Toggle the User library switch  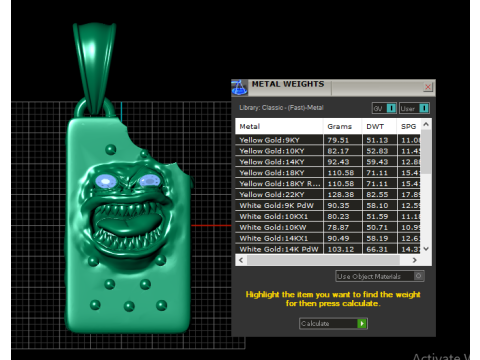click(414, 108)
